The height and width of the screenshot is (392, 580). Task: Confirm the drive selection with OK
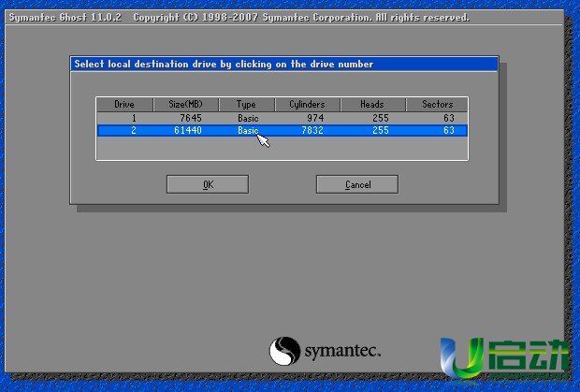tap(208, 184)
